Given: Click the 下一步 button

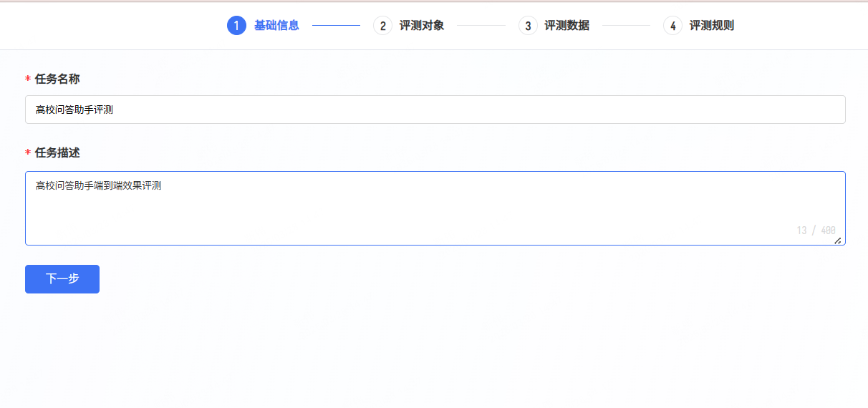Looking at the screenshot, I should (62, 279).
